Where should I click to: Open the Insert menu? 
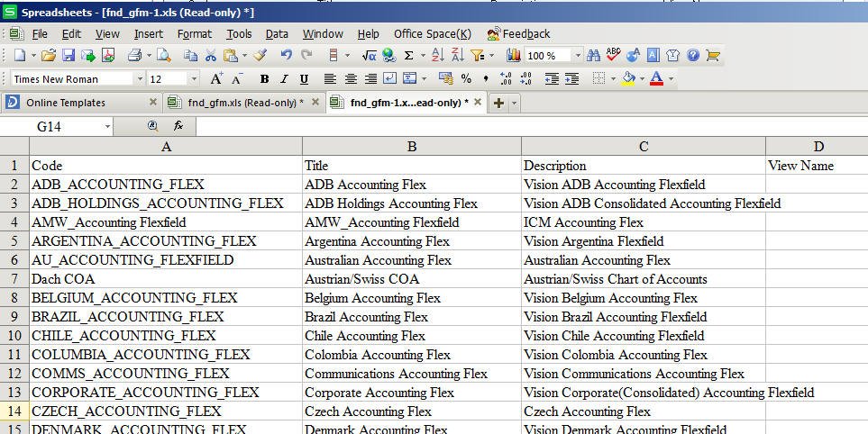tap(149, 33)
